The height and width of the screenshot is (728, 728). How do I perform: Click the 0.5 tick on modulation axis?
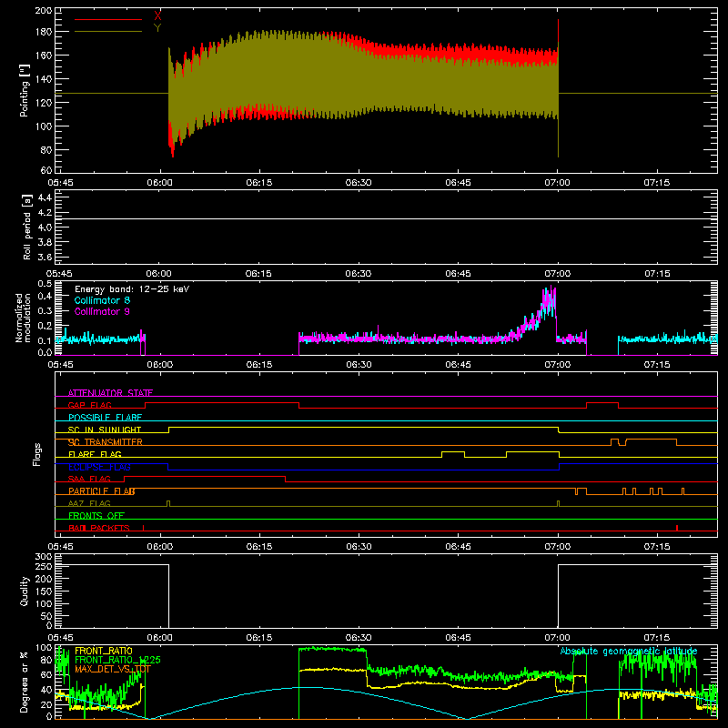coord(45,284)
